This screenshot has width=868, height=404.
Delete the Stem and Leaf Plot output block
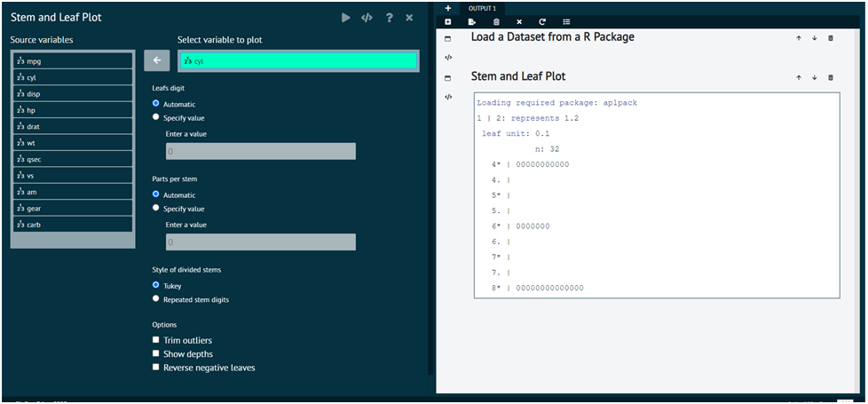pyautogui.click(x=831, y=77)
